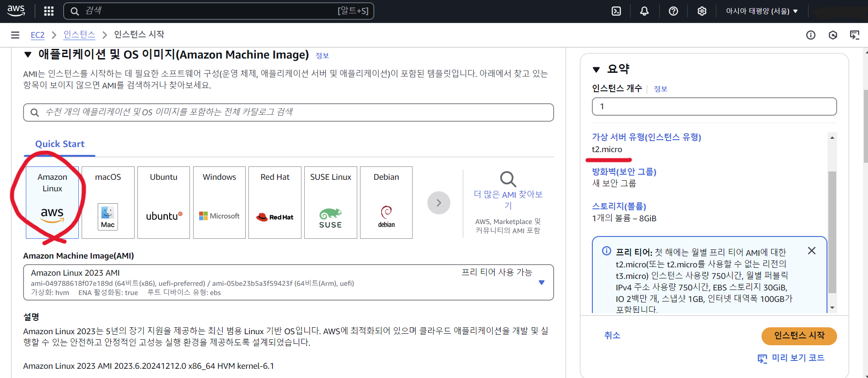The height and width of the screenshot is (378, 868).
Task: Click the browse more AMIs magnifier icon
Action: [508, 179]
